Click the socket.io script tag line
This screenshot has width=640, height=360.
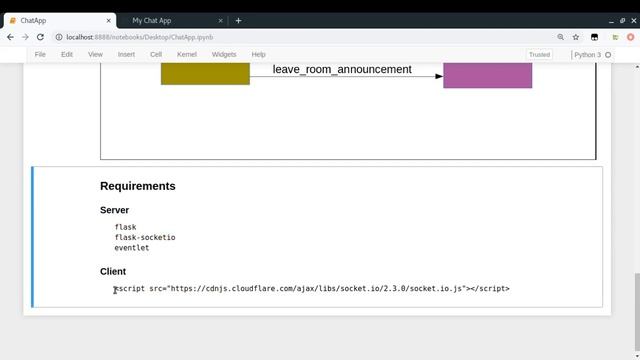coord(312,289)
